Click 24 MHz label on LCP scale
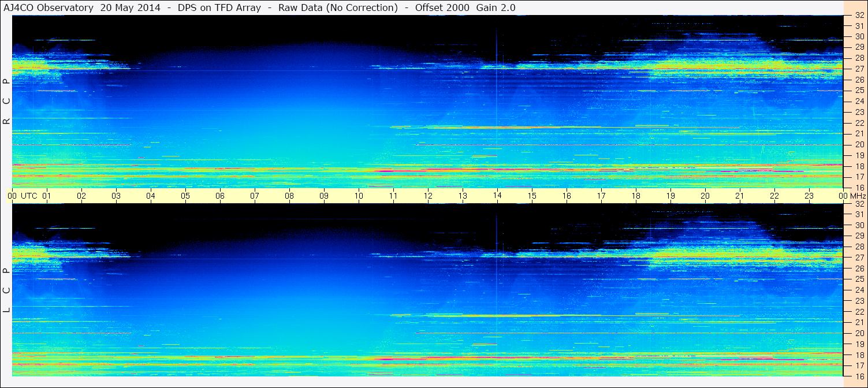868x388 pixels. (859, 290)
